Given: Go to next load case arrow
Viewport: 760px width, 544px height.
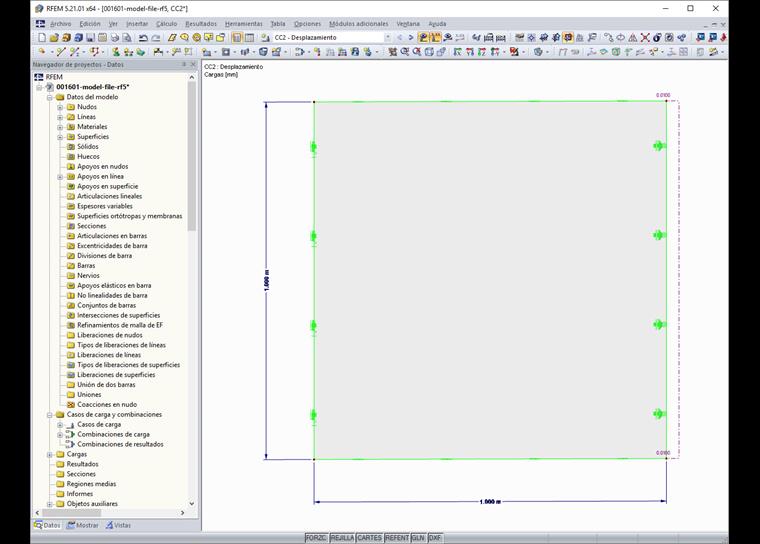Looking at the screenshot, I should [411, 37].
